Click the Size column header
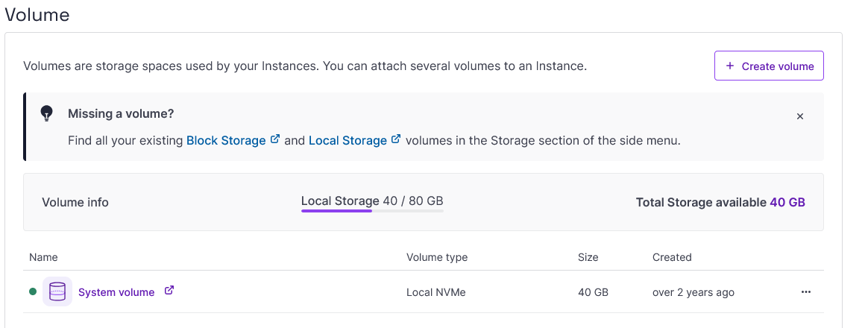This screenshot has height=328, width=868. [x=588, y=257]
